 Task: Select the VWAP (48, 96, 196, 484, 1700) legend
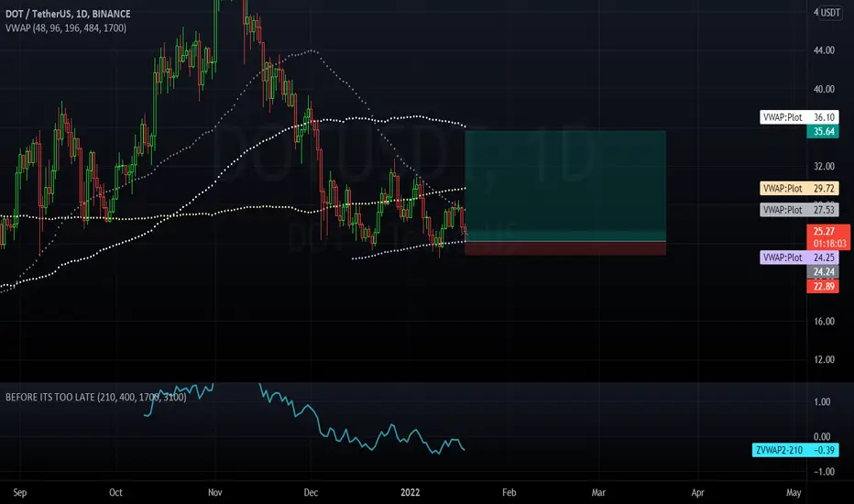tap(66, 27)
